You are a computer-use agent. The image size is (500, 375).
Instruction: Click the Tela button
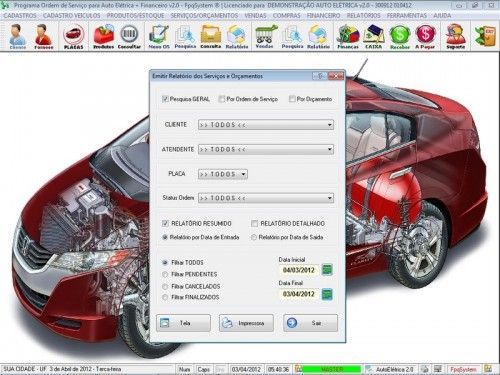click(x=183, y=323)
